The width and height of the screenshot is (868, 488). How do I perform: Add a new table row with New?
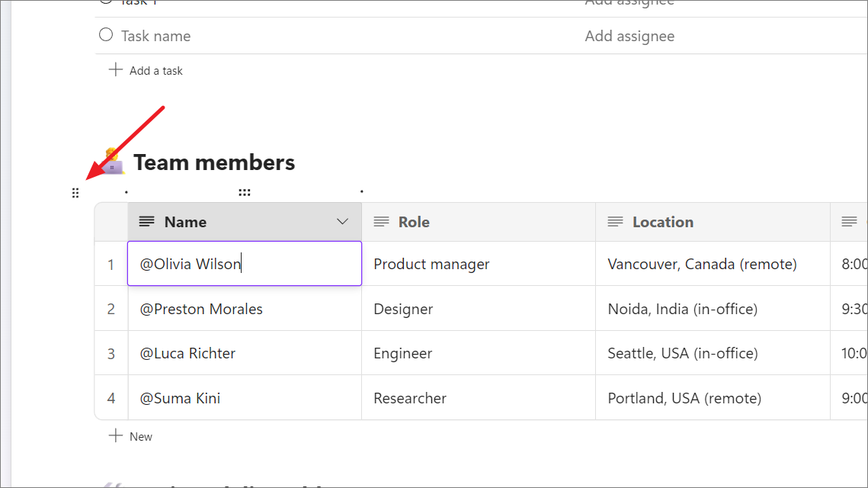tap(141, 437)
